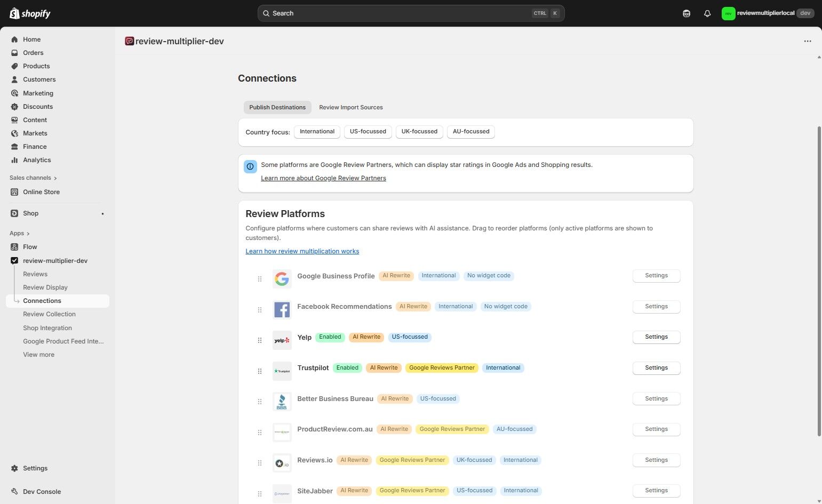The image size is (822, 504).
Task: Grab the drag handle for Google Business Profile
Action: 260,279
